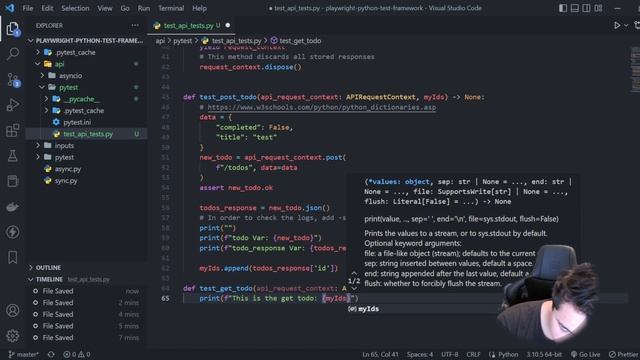Open the Run menu
The image size is (640, 360).
(144, 8)
